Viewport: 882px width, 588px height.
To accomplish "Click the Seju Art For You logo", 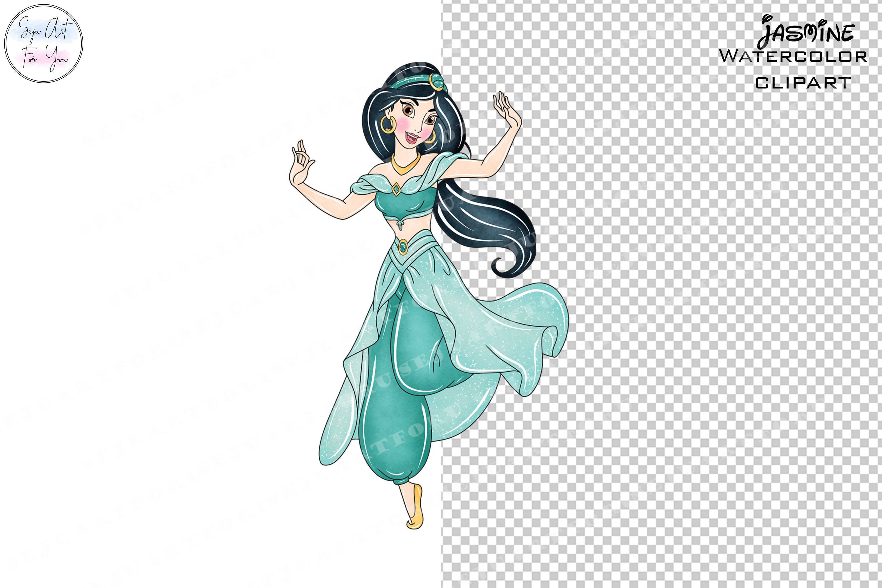I will click(x=44, y=44).
